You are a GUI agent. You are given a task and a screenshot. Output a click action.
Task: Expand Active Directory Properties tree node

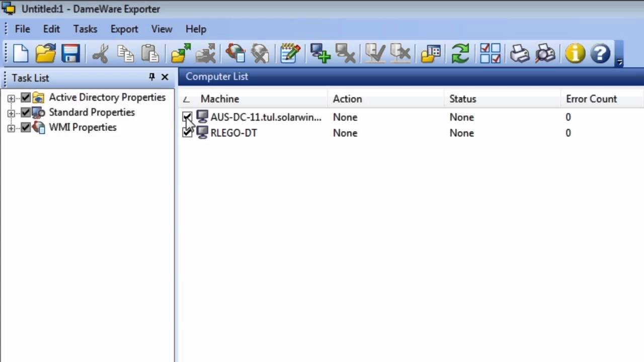pyautogui.click(x=11, y=98)
